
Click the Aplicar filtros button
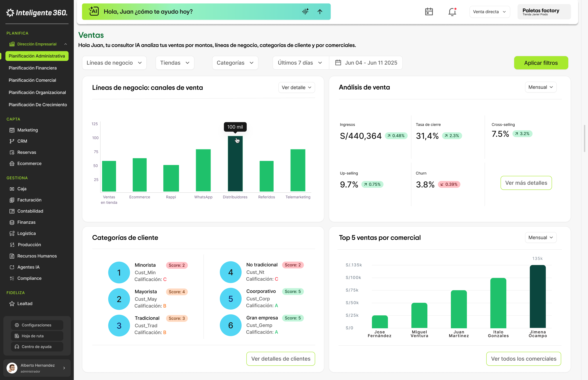[541, 63]
